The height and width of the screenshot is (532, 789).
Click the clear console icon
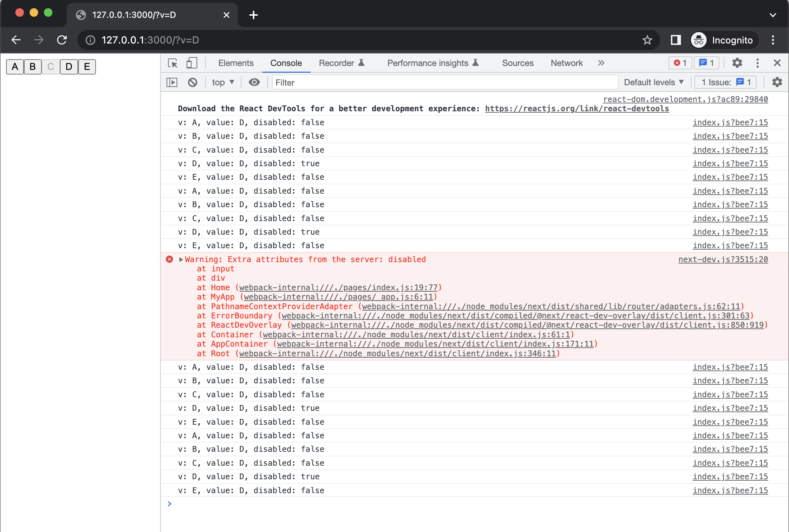[193, 82]
